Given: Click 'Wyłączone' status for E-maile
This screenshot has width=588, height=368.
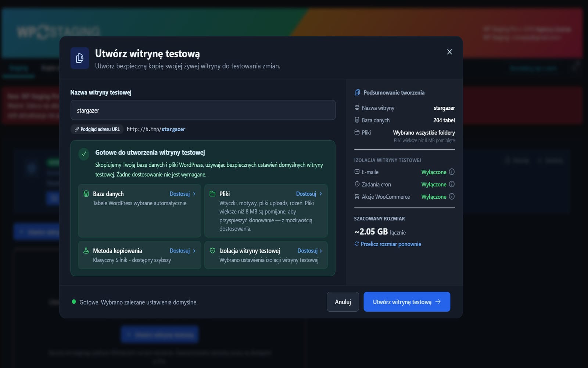Looking at the screenshot, I should pos(434,172).
